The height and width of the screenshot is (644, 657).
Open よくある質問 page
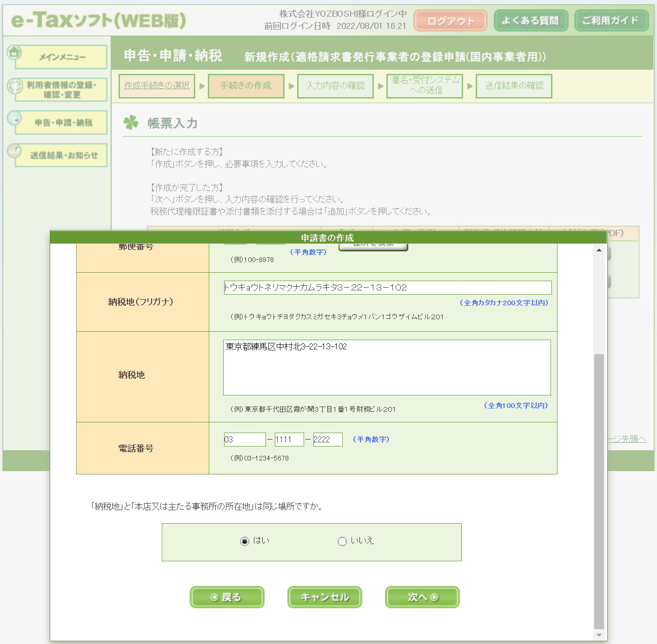pos(531,20)
